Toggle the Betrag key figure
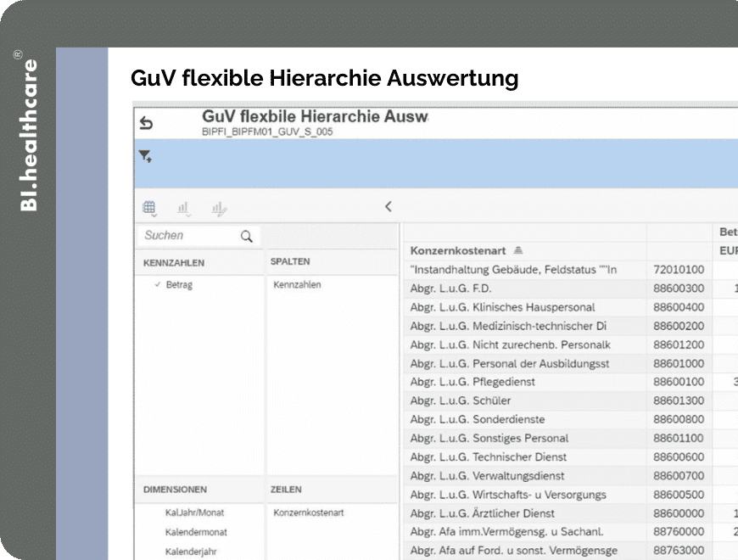 click(179, 285)
